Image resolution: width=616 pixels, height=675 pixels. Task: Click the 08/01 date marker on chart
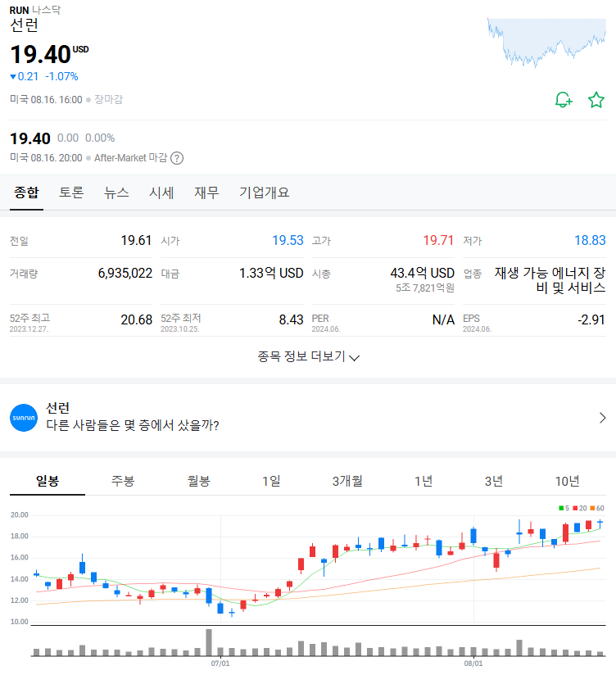473,664
